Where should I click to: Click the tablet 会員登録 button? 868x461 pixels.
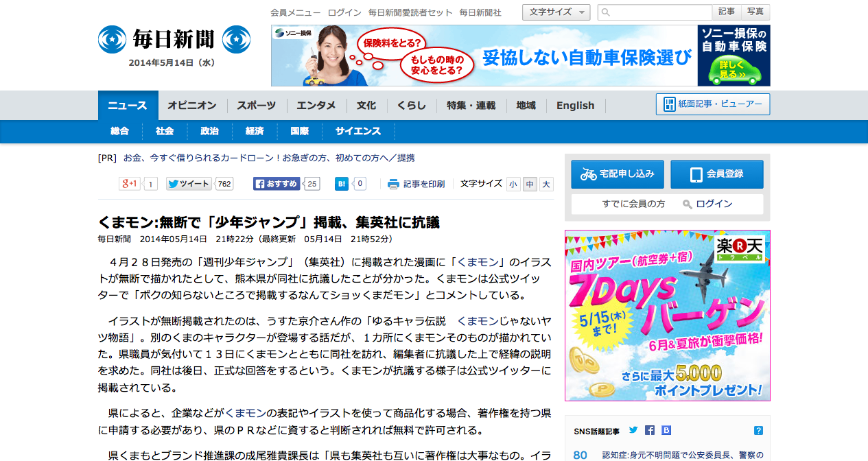coord(717,174)
